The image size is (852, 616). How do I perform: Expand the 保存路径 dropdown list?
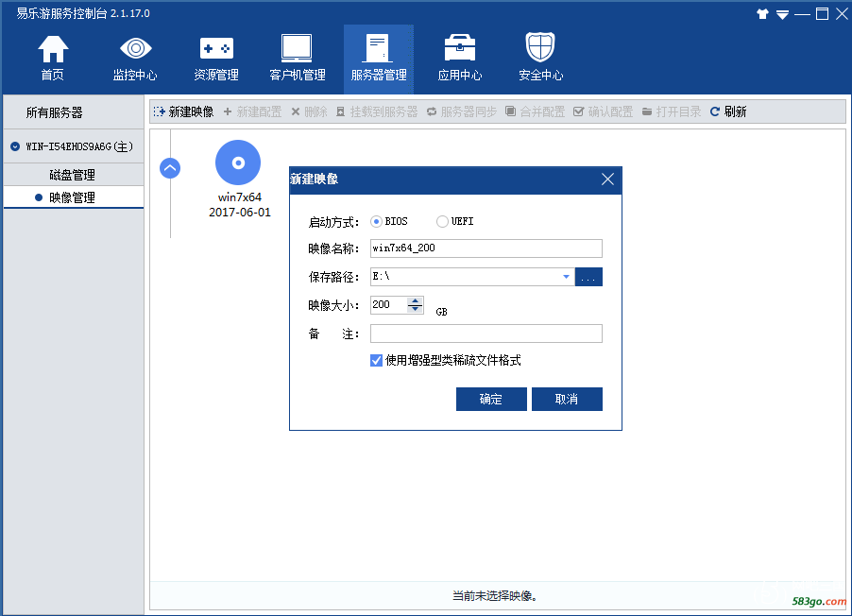tap(566, 277)
